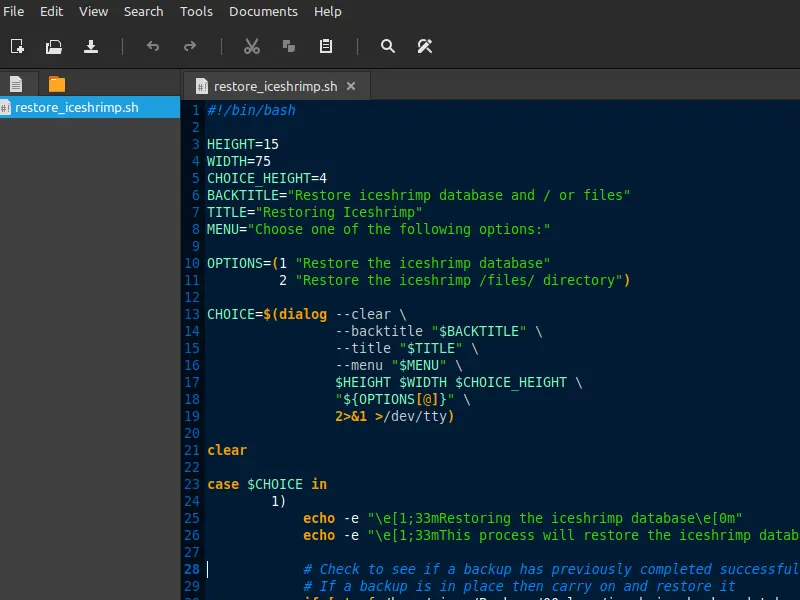Select the restore_iceshrimp.sh editor tab
The height and width of the screenshot is (600, 800).
pos(275,86)
